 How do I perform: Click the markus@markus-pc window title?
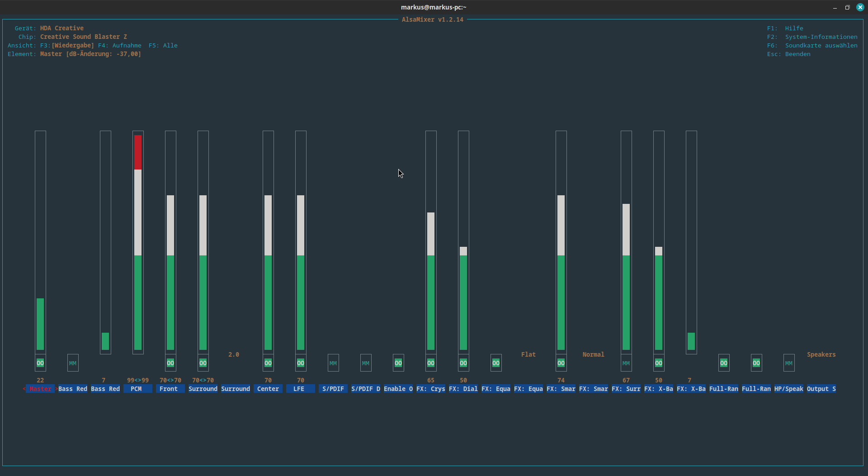(x=434, y=7)
